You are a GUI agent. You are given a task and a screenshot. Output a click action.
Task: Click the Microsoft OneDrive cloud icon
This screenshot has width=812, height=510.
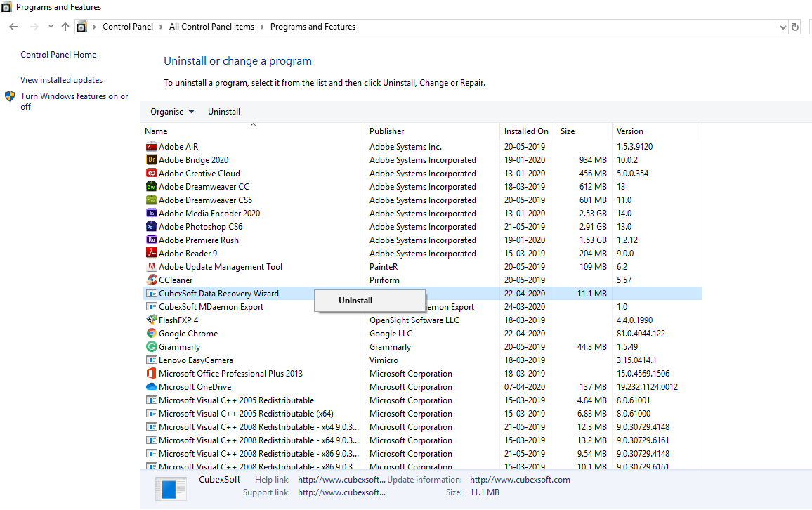(151, 387)
